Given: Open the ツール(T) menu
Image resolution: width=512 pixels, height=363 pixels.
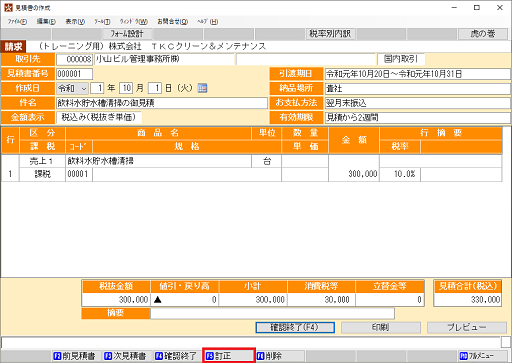Looking at the screenshot, I should (x=102, y=22).
